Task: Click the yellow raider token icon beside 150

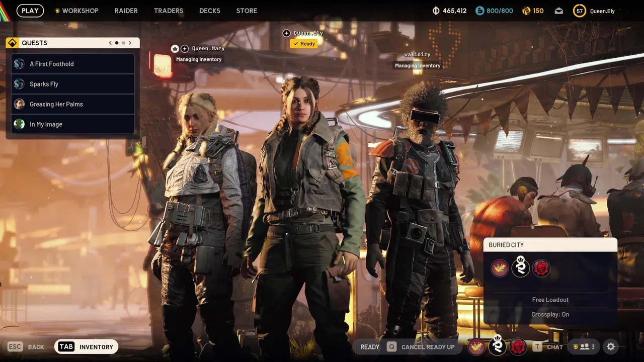Action: pos(526,11)
